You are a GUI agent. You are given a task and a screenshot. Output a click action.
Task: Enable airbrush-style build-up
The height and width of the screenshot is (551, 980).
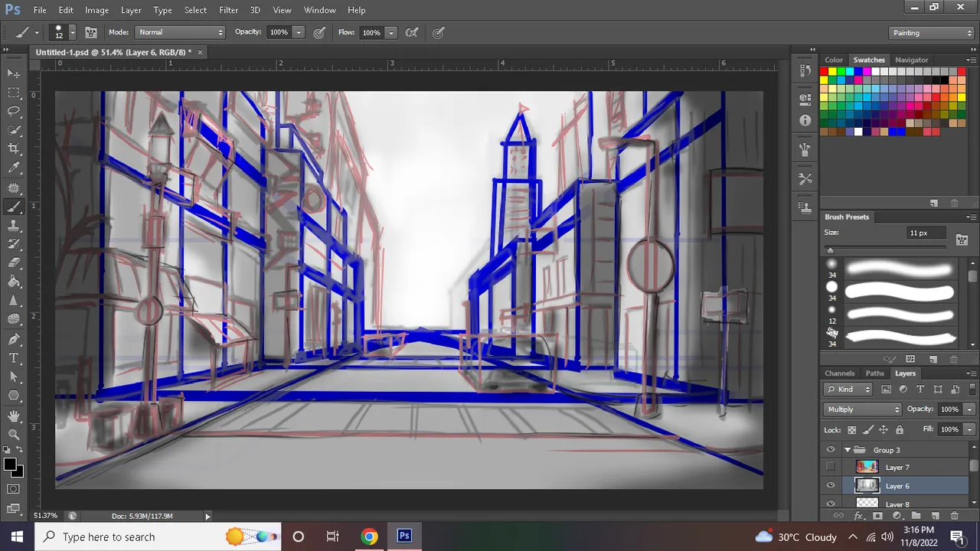412,32
